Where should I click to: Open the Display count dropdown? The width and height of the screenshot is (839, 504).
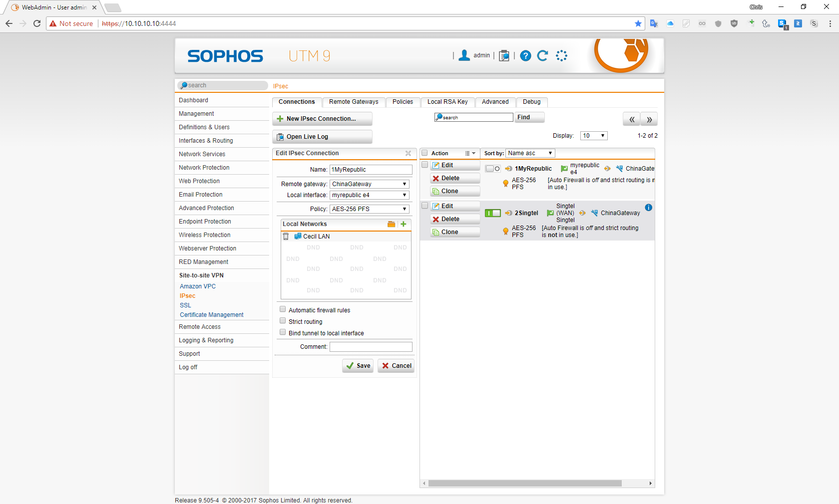594,136
